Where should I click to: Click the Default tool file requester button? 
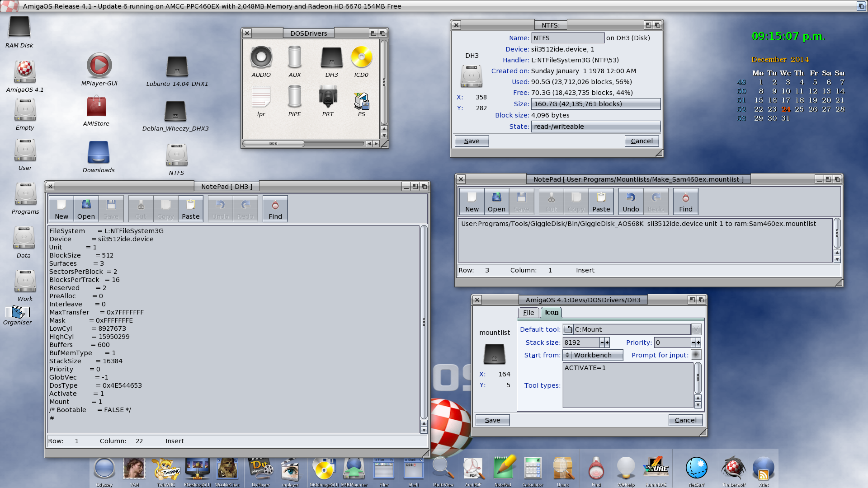click(568, 329)
